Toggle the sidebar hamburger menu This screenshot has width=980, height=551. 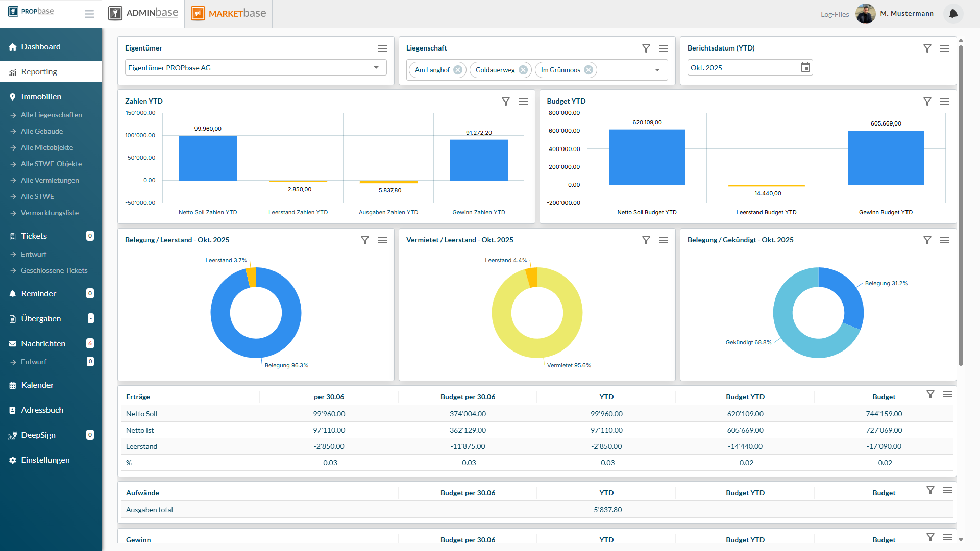(89, 14)
